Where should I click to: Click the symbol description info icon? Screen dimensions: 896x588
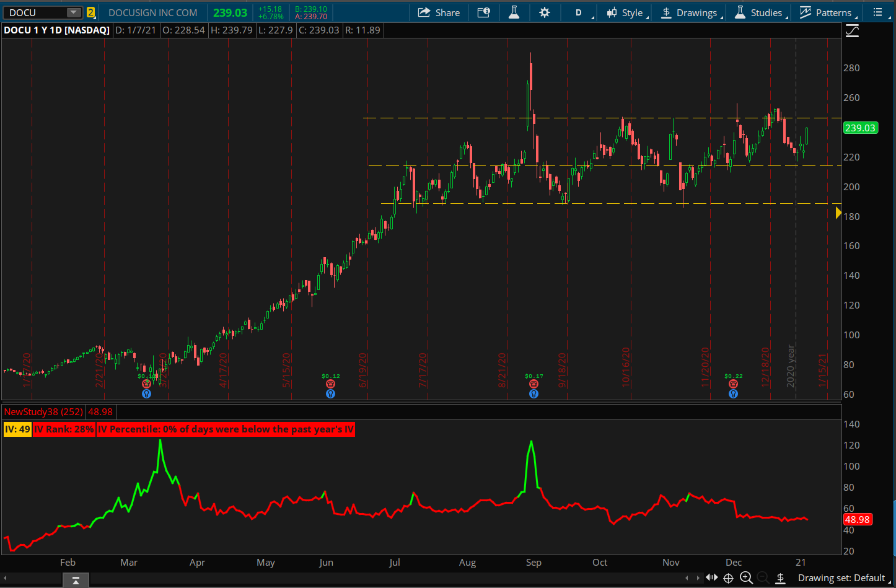[x=483, y=12]
